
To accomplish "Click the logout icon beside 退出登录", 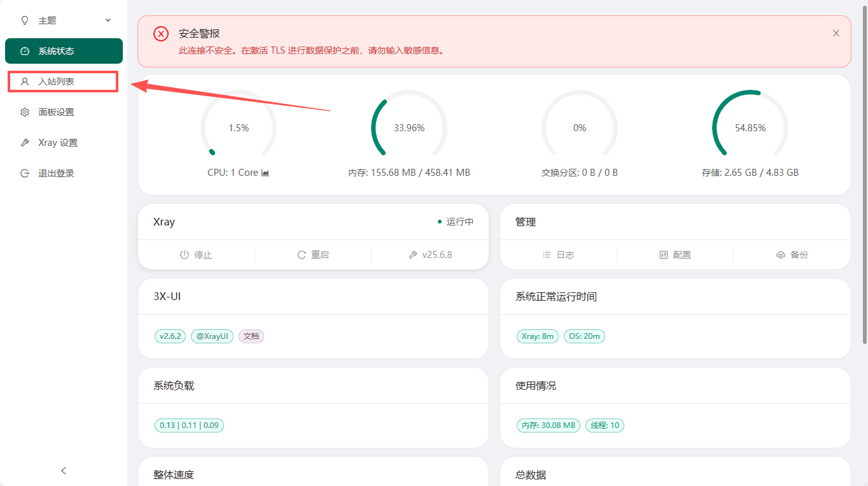I will coord(25,173).
